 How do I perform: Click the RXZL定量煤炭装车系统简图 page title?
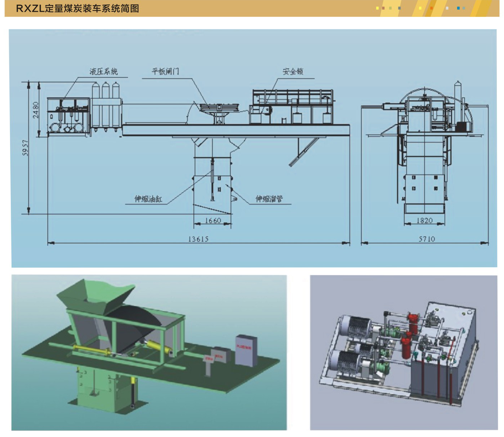coord(78,8)
